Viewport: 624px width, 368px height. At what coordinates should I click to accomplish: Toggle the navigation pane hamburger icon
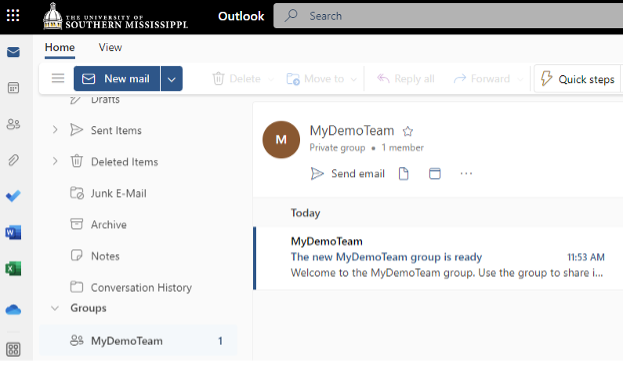(x=58, y=78)
